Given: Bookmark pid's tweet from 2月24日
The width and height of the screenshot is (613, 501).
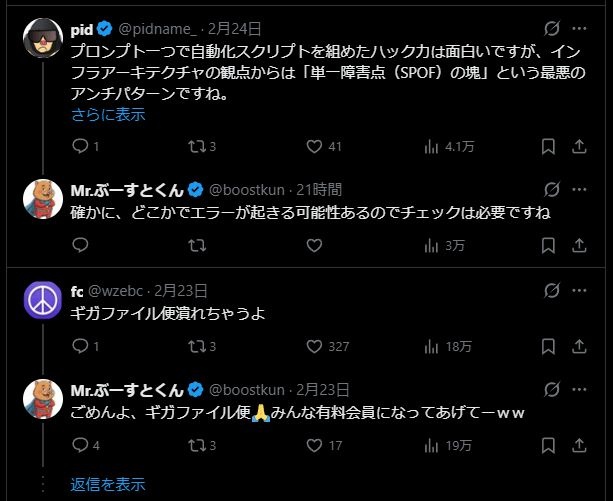Looking at the screenshot, I should [x=548, y=147].
